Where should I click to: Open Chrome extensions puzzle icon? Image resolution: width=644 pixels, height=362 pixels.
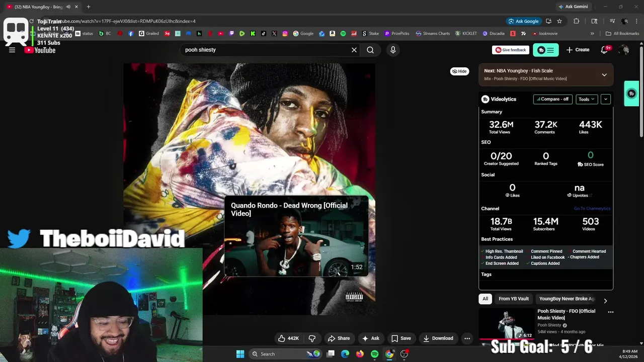click(x=577, y=21)
